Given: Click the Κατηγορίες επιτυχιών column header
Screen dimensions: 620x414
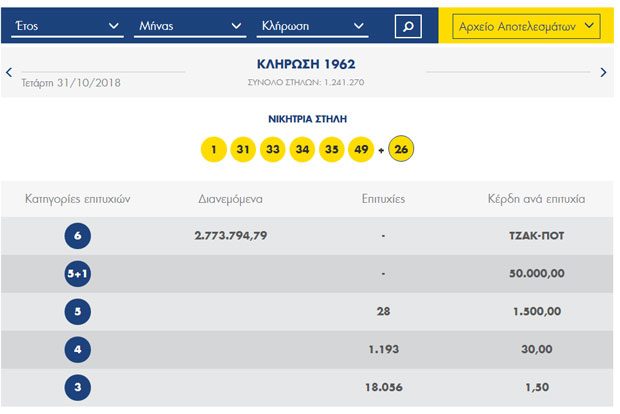Looking at the screenshot, I should pos(78,199).
